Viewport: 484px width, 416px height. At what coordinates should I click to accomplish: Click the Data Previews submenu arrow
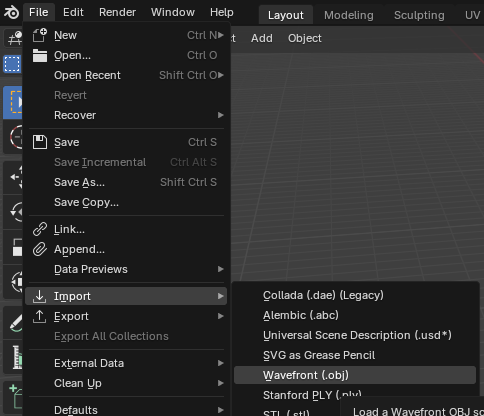pyautogui.click(x=220, y=269)
